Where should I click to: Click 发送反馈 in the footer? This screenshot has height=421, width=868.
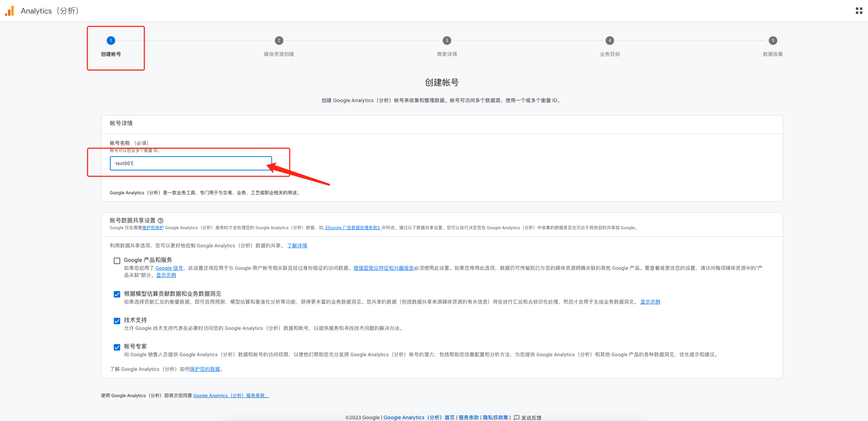tap(531, 417)
